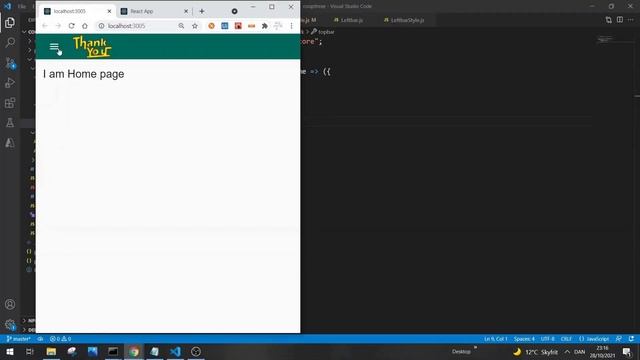Viewport: 640px width, 360px height.
Task: Close the localhost:3005 Chrome tab
Action: (x=109, y=11)
